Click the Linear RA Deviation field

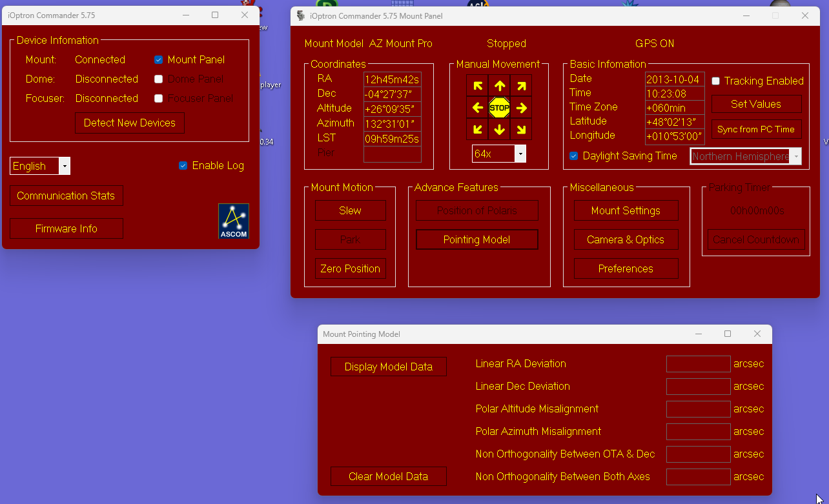tap(699, 364)
